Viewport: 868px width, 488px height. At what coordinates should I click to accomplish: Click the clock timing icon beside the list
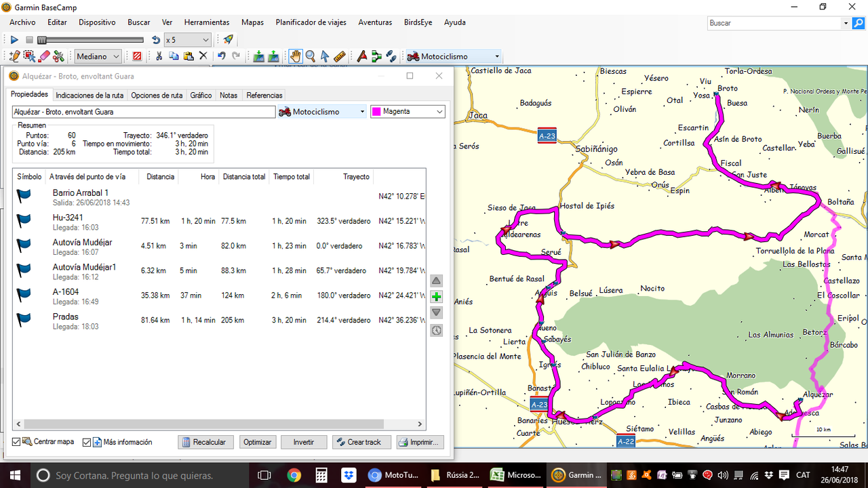[x=437, y=331]
